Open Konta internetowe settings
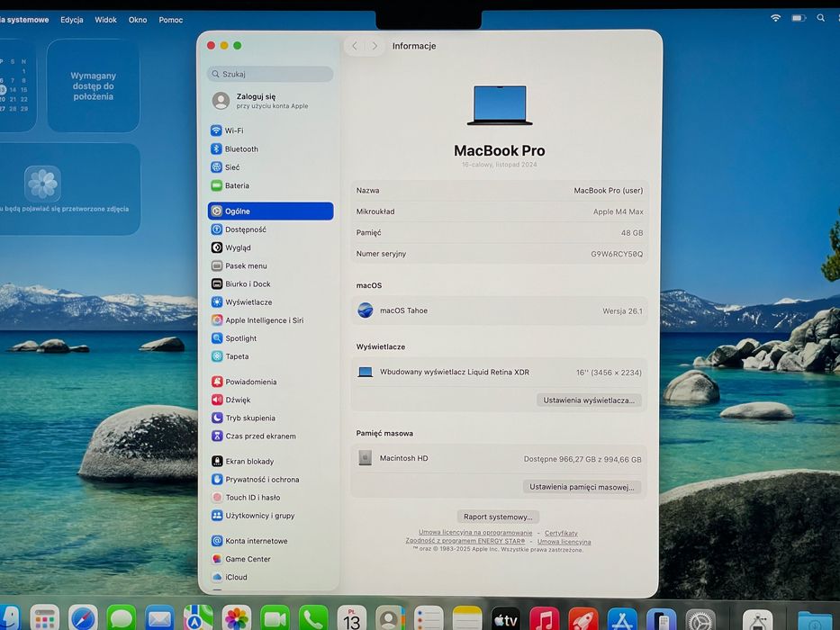This screenshot has width=840, height=630. coord(270,541)
